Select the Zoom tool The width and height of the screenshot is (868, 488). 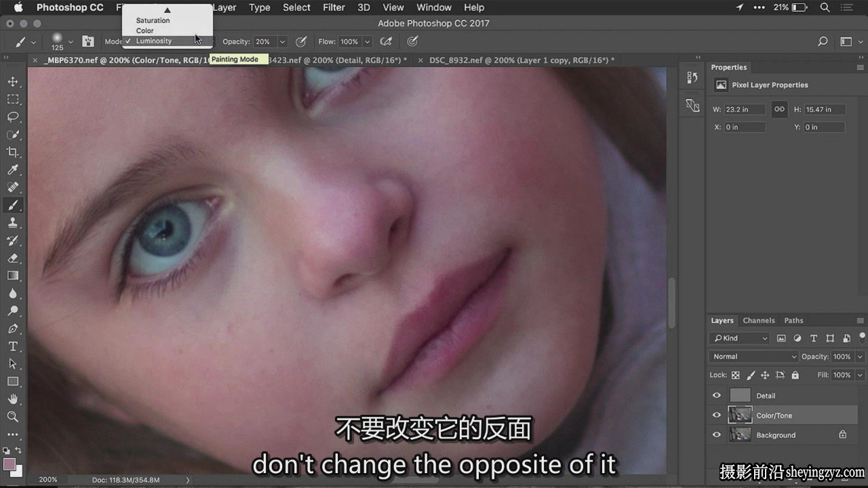(13, 417)
